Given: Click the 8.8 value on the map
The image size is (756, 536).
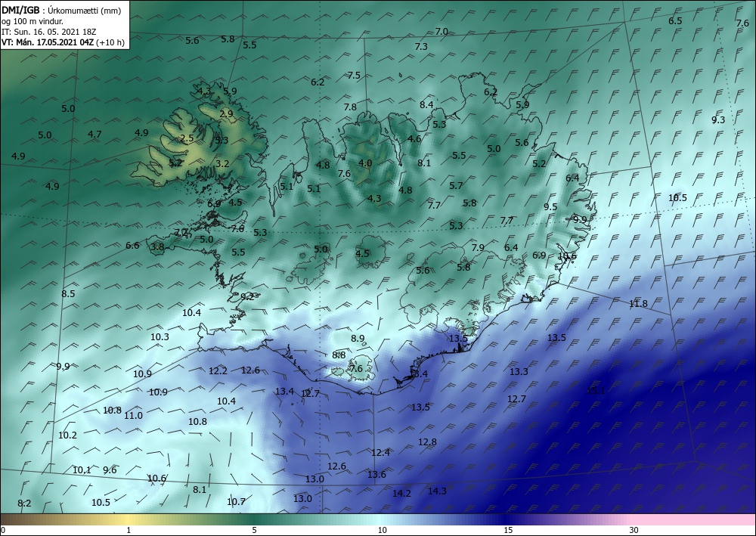Looking at the screenshot, I should pyautogui.click(x=339, y=355).
